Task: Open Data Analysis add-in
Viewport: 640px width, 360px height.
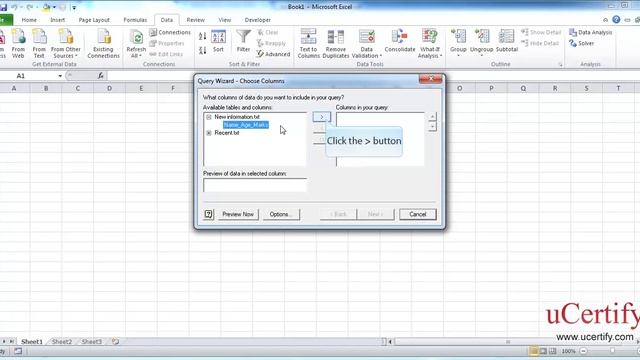Action: click(591, 32)
